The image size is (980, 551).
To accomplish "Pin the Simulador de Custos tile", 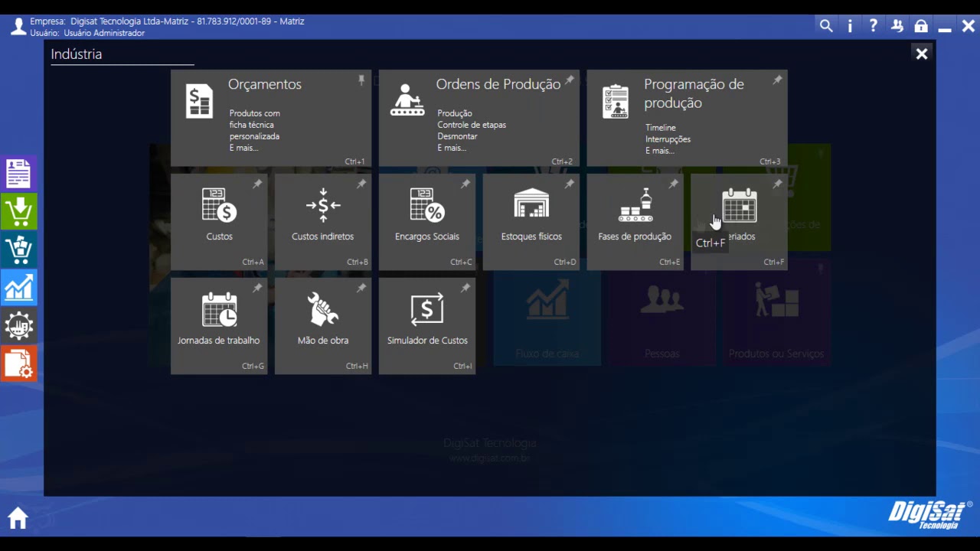I will [465, 288].
